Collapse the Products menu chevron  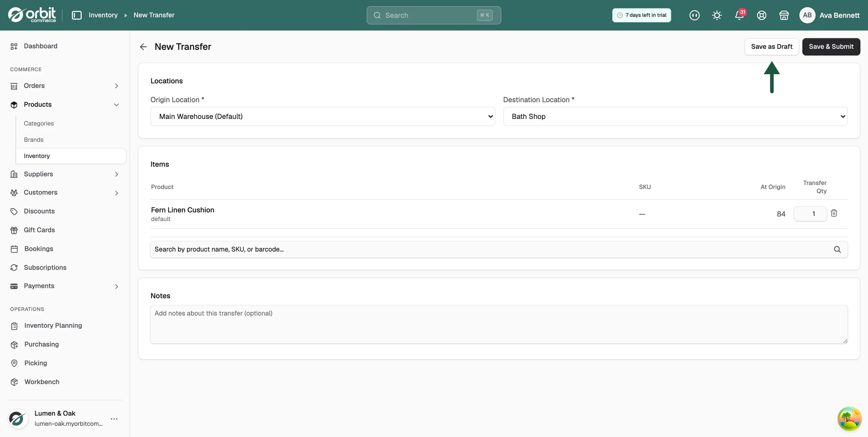116,105
